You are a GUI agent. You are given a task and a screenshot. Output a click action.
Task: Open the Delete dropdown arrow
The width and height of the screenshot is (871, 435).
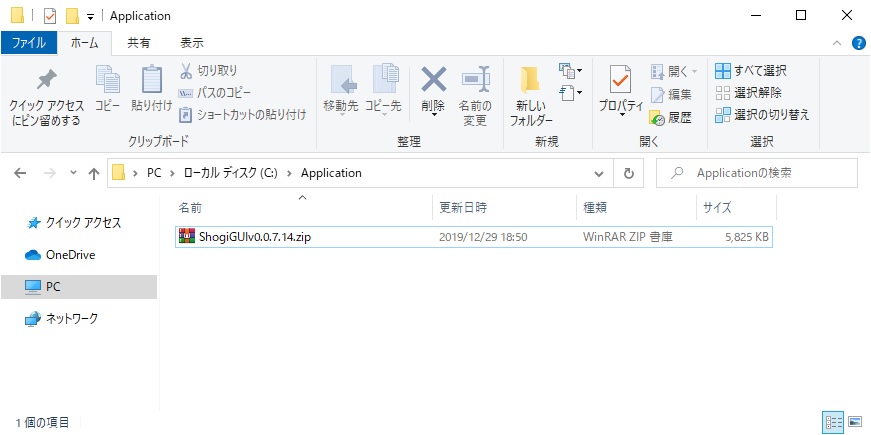(x=433, y=115)
